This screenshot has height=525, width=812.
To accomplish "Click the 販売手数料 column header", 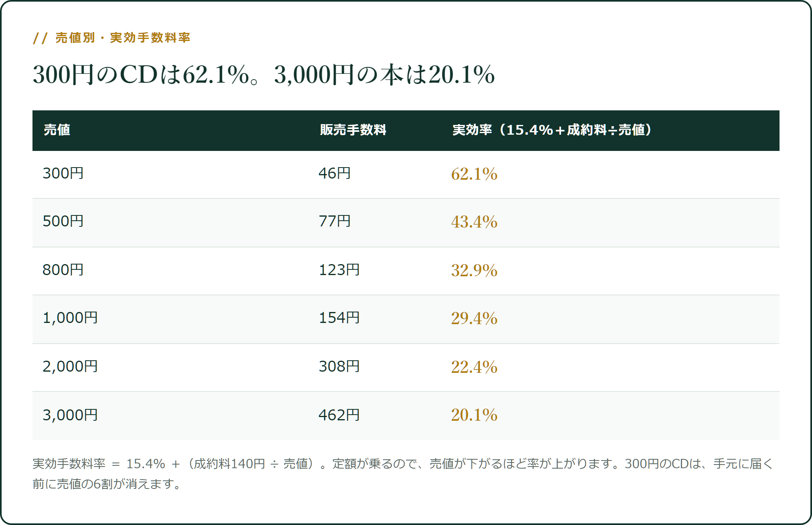I will [353, 130].
